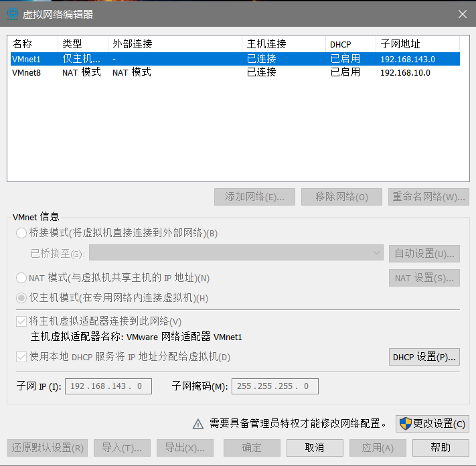Open the 已桥接至 dropdown list
The image size is (476, 466).
(x=236, y=252)
